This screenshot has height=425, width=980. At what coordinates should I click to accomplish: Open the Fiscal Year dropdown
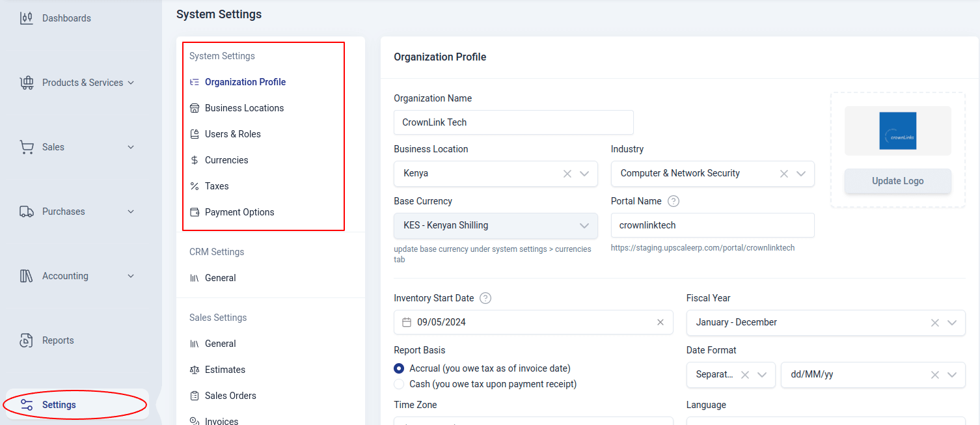coord(953,322)
